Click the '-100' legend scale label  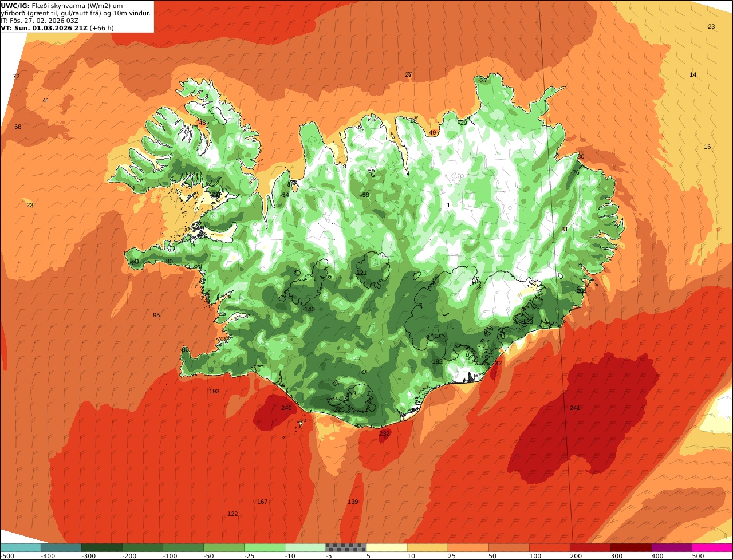169,556
